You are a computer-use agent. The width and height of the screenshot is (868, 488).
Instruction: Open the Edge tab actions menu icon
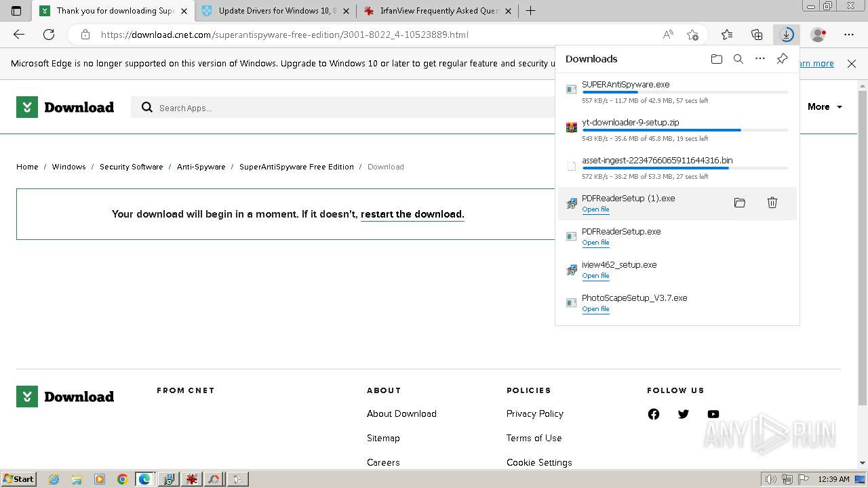16,11
